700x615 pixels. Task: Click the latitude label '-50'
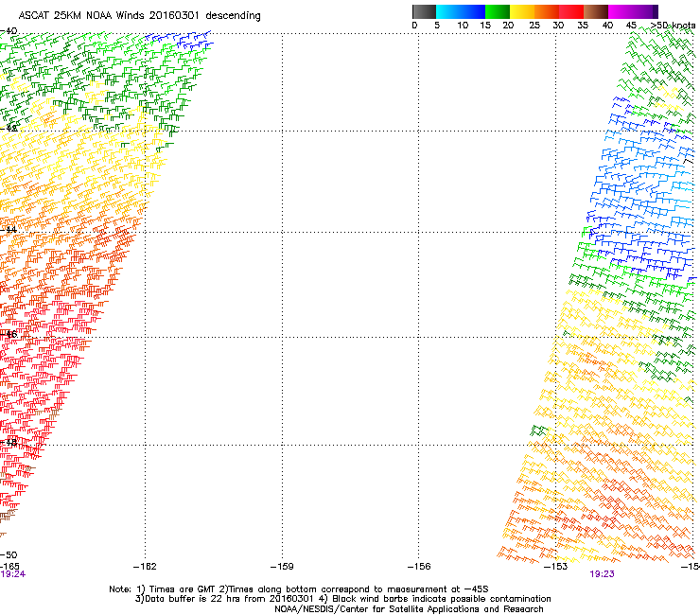tap(9, 555)
